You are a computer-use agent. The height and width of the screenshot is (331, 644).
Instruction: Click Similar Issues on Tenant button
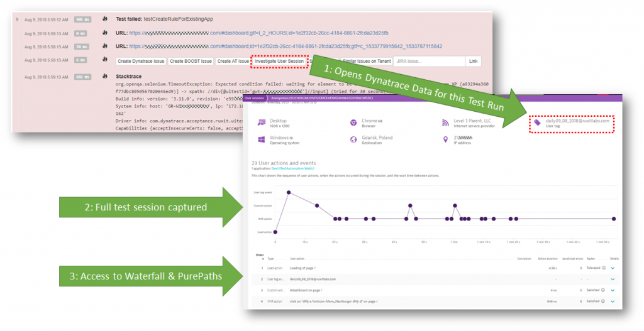[367, 61]
